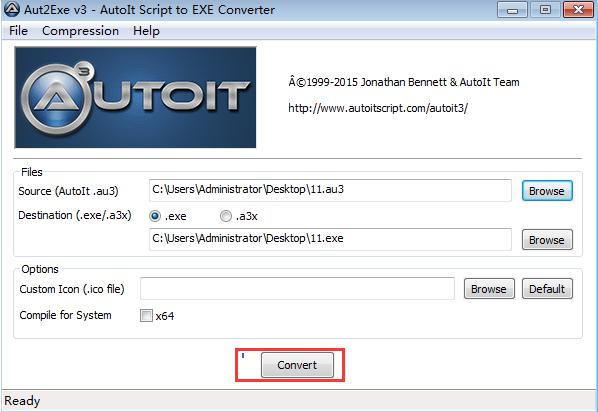Click the Convert button
Screen dimensions: 598x412
coord(297,365)
